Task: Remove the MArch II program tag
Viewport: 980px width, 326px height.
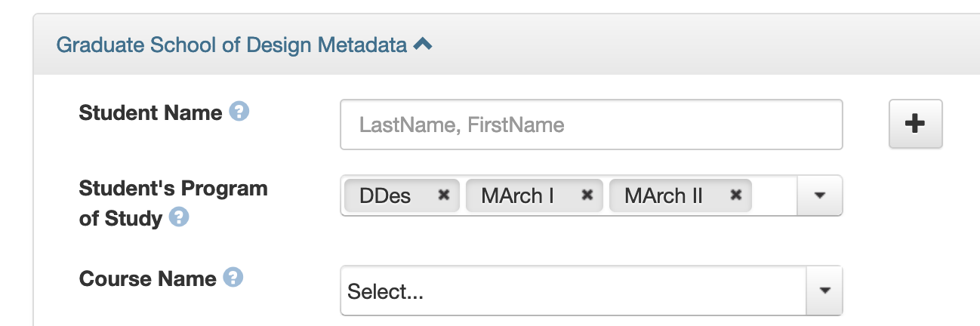Action: click(736, 195)
